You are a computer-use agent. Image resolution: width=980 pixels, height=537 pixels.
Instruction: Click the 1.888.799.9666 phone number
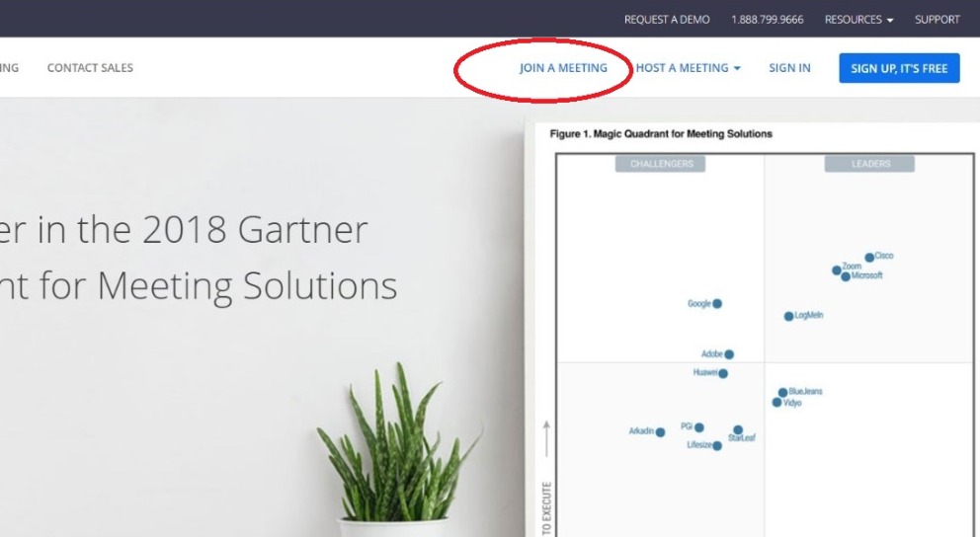coord(767,20)
